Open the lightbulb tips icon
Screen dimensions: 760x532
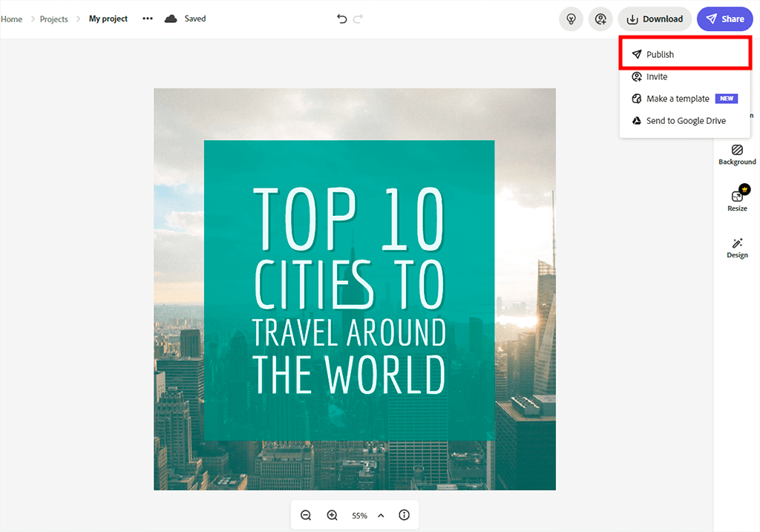tap(571, 19)
